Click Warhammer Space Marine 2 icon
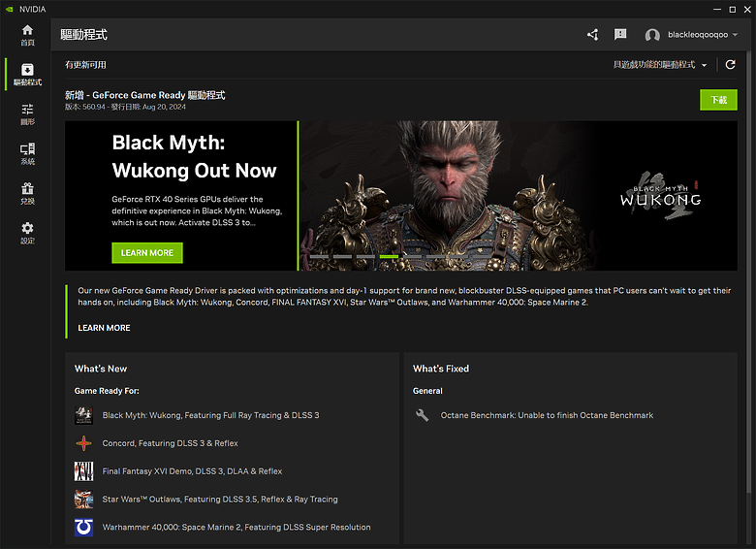Screen dimensions: 756x549 (83, 528)
